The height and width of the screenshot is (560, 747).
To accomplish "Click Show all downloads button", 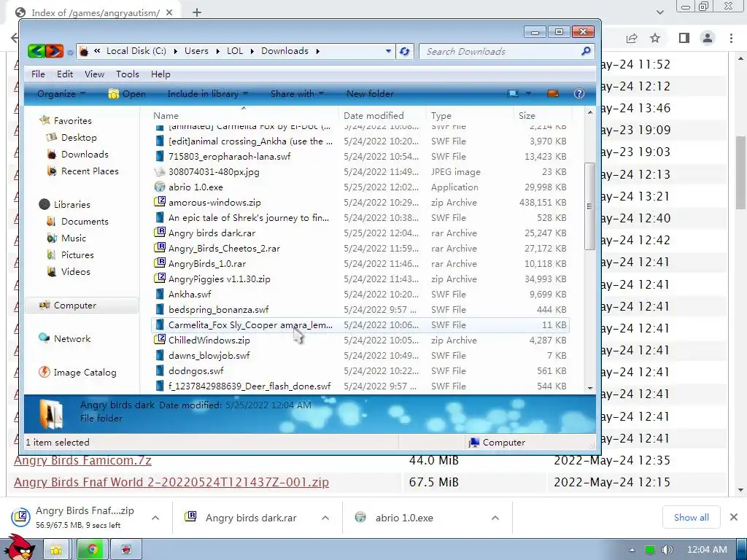I will (x=692, y=518).
